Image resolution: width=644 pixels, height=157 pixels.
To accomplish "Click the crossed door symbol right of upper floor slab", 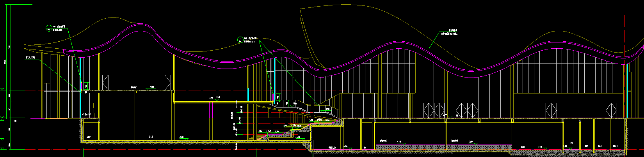I will (168, 82).
